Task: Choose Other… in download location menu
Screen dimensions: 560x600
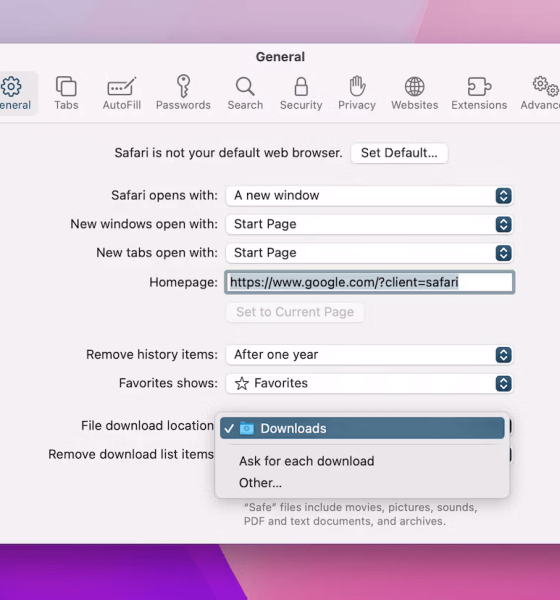Action: [x=260, y=483]
